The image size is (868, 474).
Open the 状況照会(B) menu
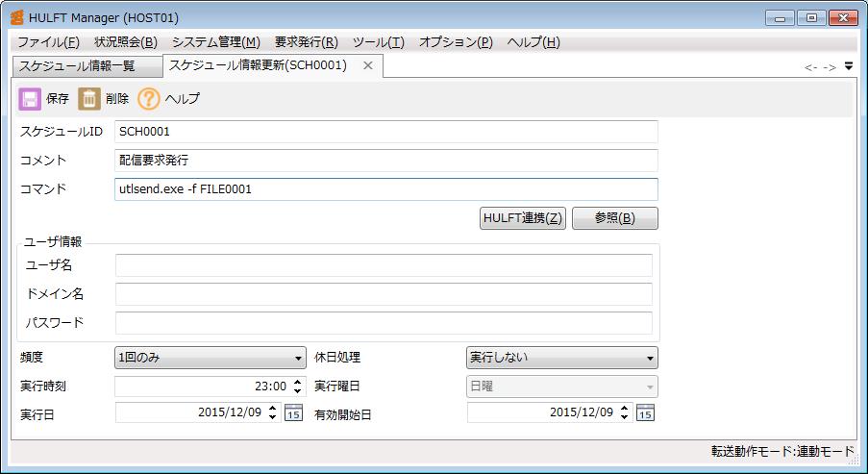click(126, 42)
